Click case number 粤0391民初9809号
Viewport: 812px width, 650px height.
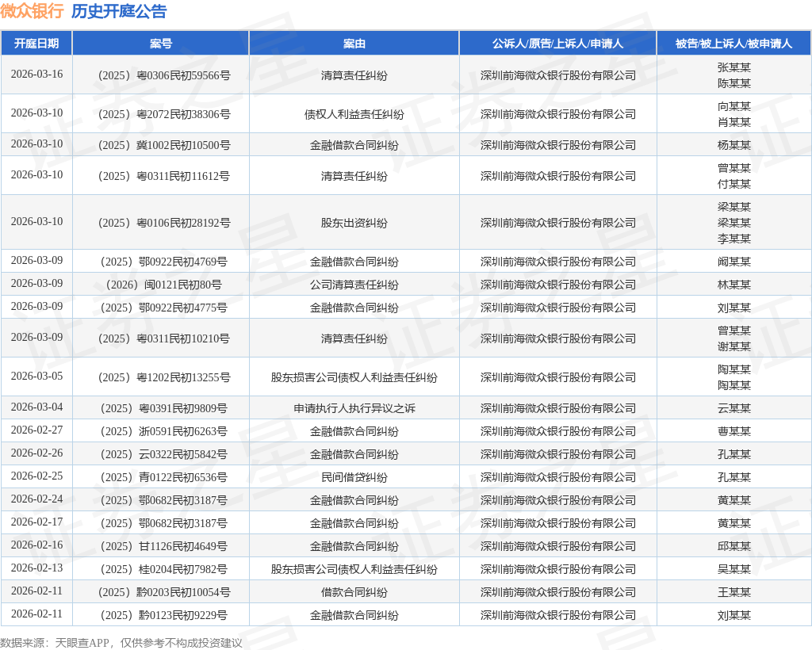[164, 408]
